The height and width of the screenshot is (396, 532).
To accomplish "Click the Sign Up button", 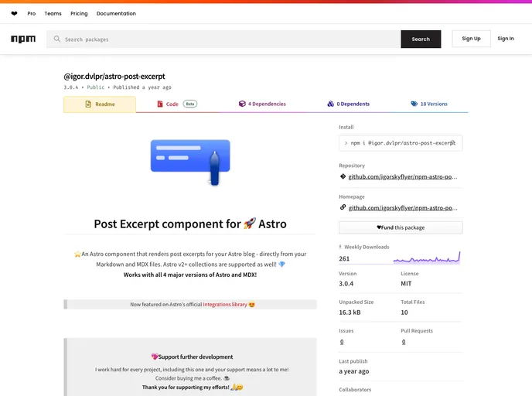I will (x=471, y=39).
